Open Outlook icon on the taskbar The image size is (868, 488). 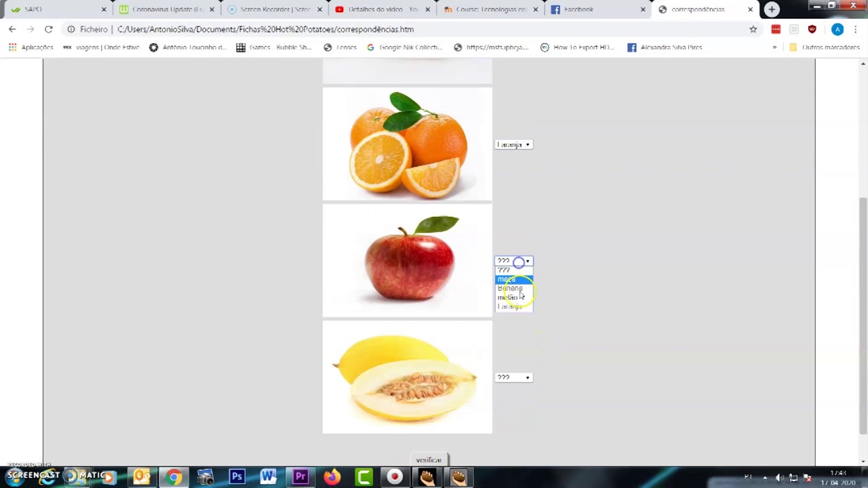pos(142,477)
